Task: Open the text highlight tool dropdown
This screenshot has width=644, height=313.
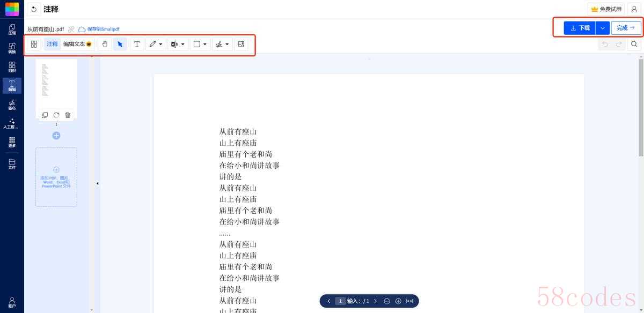Action: tap(183, 44)
